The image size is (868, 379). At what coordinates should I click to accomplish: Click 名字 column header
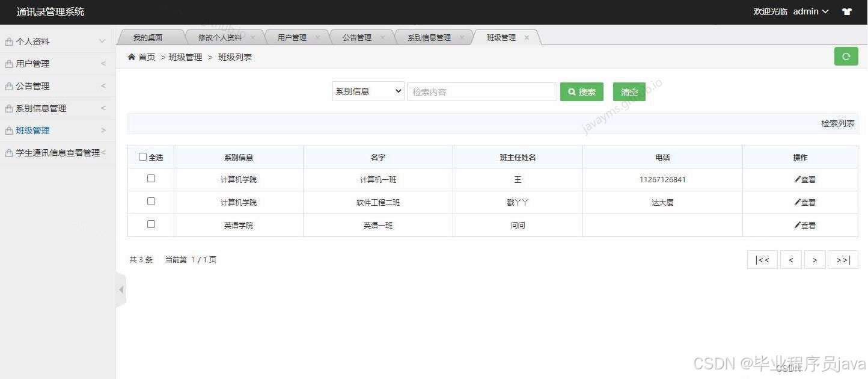378,157
